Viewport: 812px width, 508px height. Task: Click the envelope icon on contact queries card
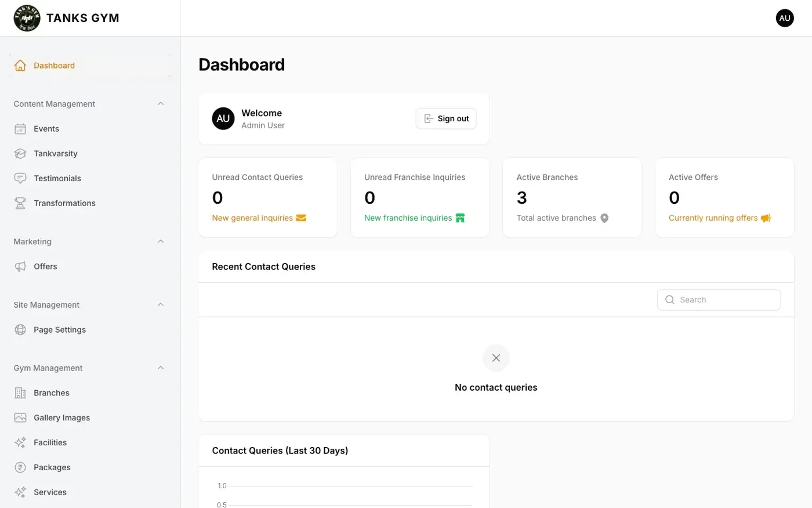pos(301,218)
